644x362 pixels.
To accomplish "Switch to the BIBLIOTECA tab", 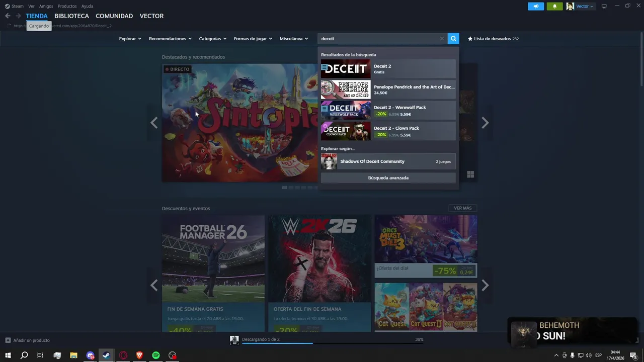I will click(x=71, y=16).
